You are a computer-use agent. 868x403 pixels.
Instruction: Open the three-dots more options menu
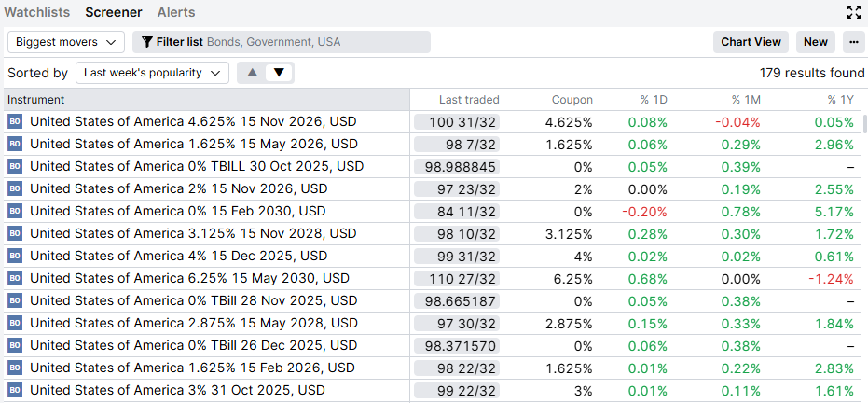[x=853, y=42]
